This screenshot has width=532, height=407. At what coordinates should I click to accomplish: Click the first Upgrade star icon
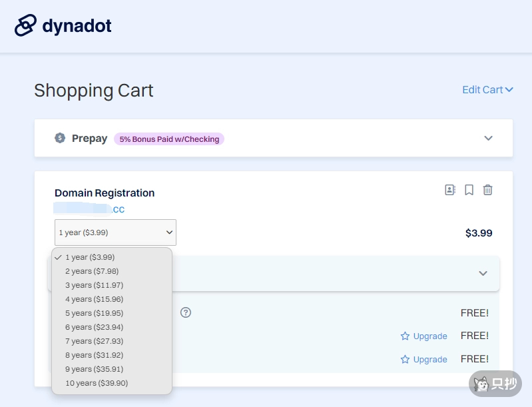point(405,336)
